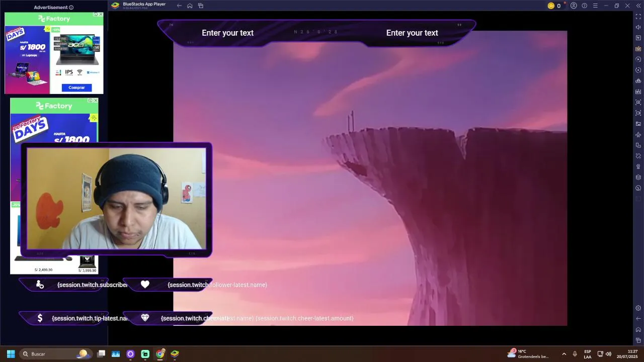The image size is (644, 362).
Task: Open the BlueStacks hamburger menu
Action: (595, 6)
